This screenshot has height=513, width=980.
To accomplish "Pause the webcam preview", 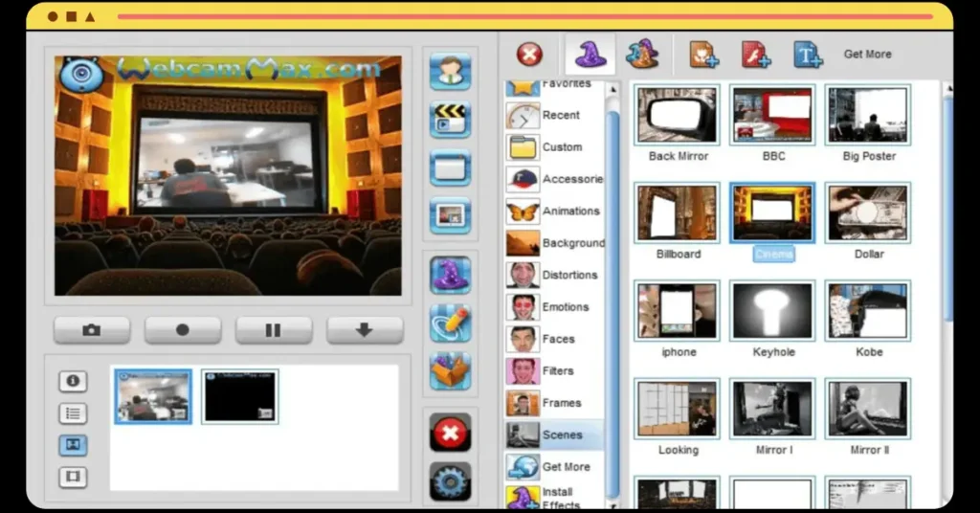I will pyautogui.click(x=273, y=330).
